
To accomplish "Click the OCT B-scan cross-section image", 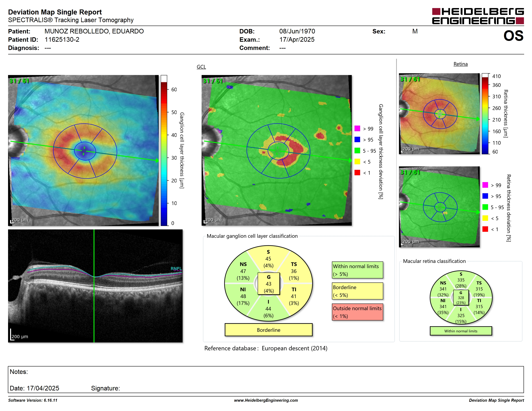I will (x=95, y=286).
